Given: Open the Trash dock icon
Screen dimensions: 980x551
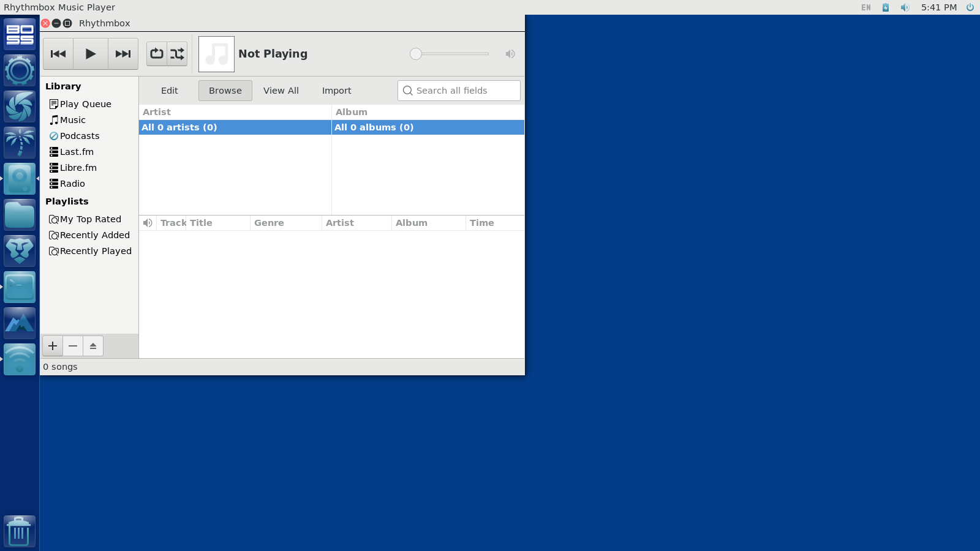Looking at the screenshot, I should pyautogui.click(x=20, y=531).
